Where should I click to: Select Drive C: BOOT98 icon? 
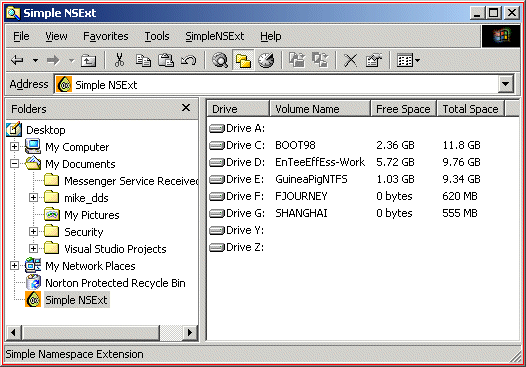[217, 145]
